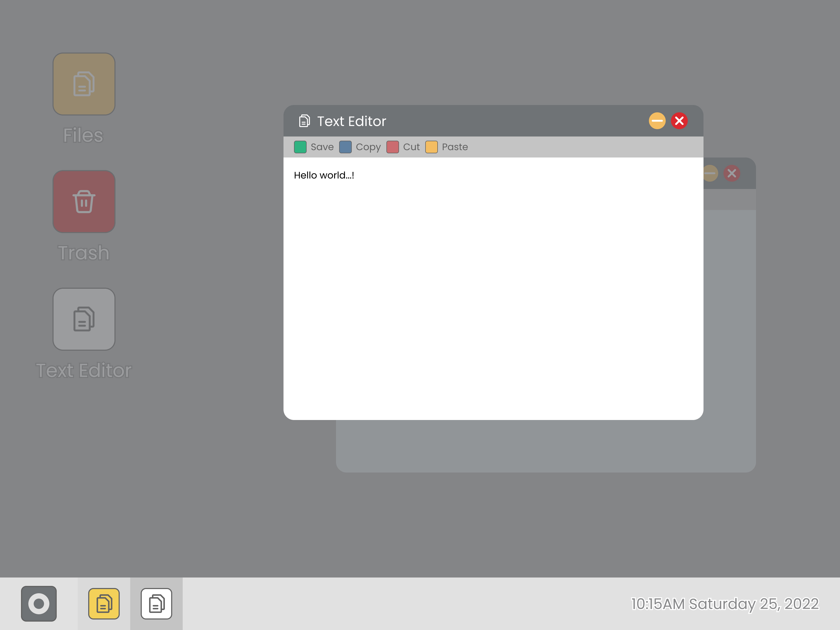Click the red Cut icon
Viewport: 840px width, 630px height.
coord(392,147)
